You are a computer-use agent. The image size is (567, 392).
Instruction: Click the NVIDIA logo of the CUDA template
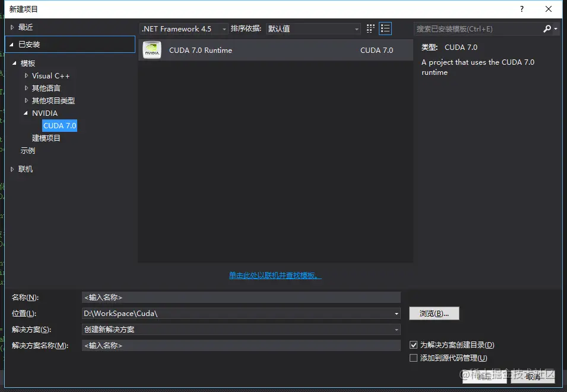tap(152, 50)
